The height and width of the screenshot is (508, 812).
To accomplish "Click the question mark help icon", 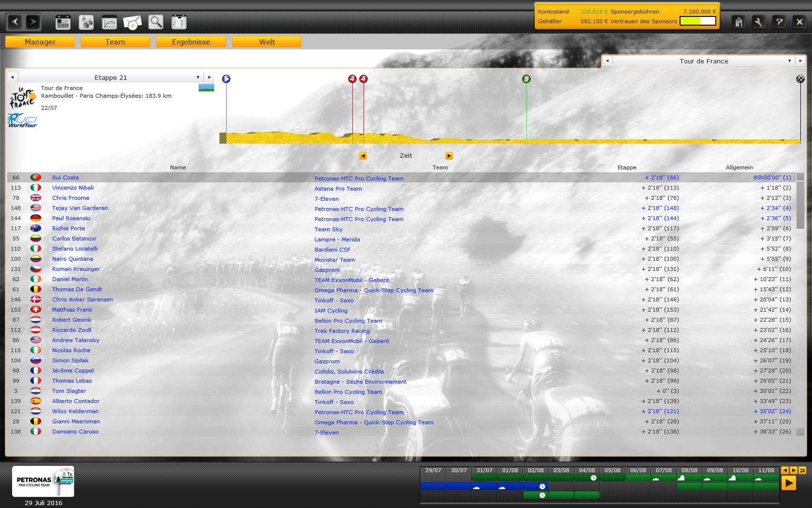I will 779,22.
